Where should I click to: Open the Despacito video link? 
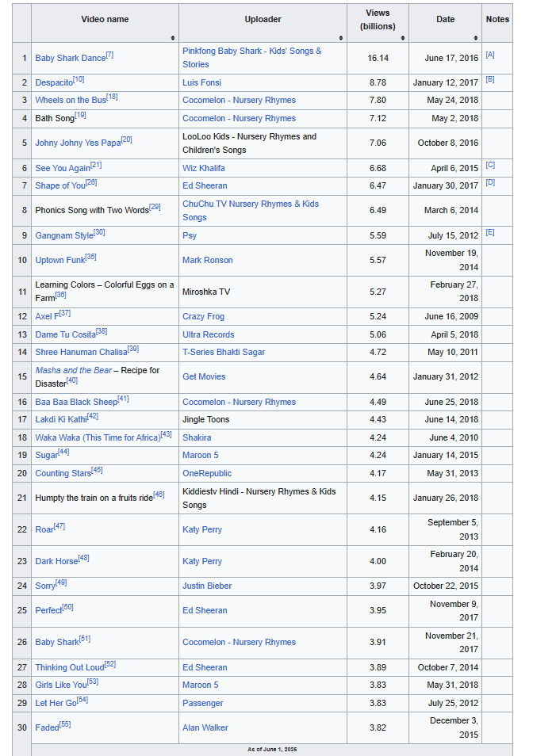(x=54, y=83)
